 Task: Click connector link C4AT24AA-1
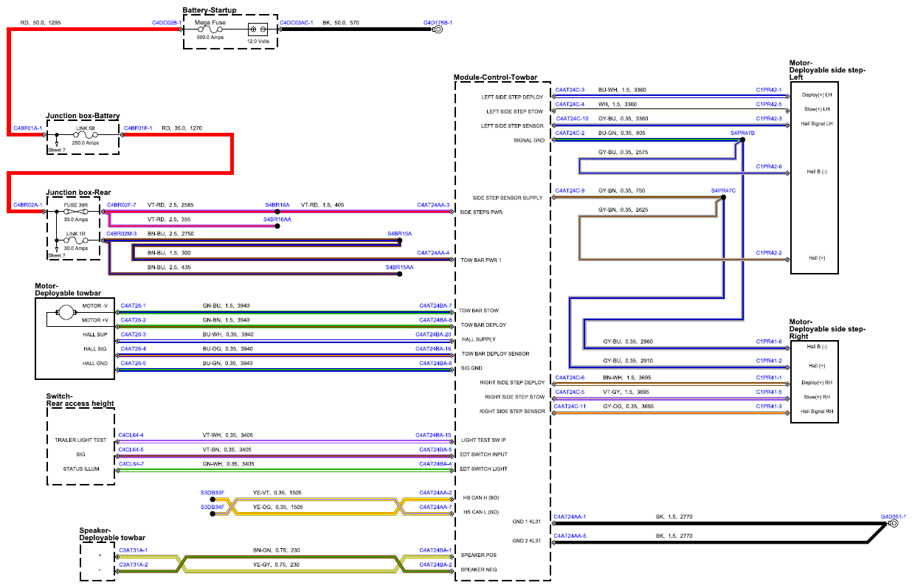pos(570,516)
